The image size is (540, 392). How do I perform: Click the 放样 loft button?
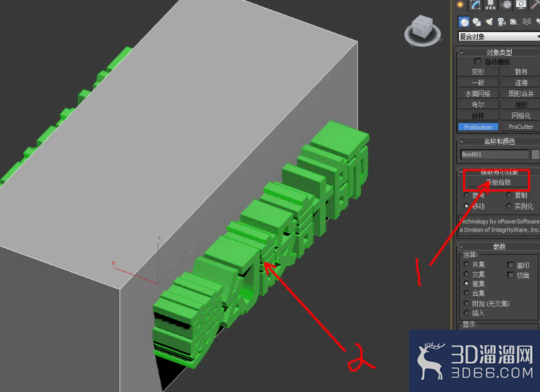tap(478, 116)
